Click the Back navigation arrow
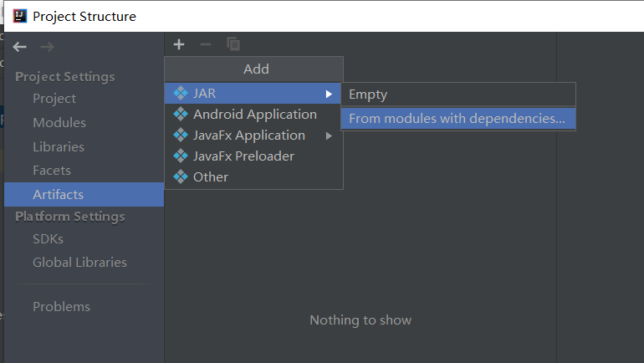This screenshot has height=363, width=644. [20, 48]
